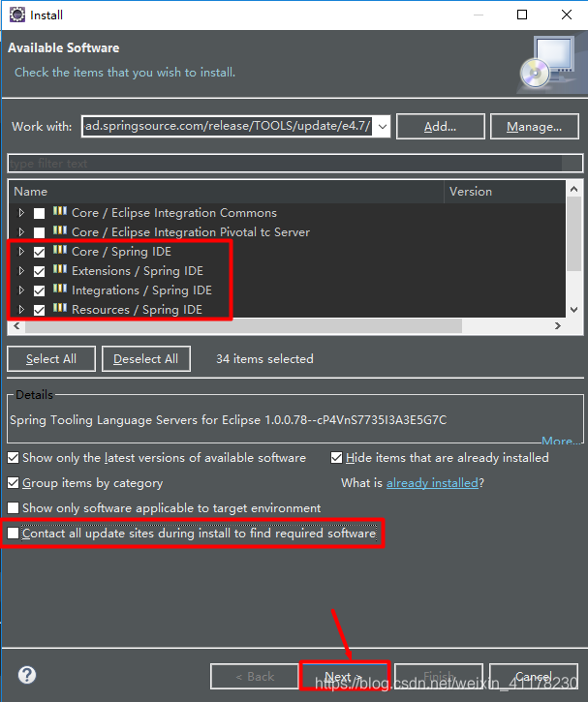This screenshot has height=702, width=588.
Task: Uncheck the Resources / Spring IDE checkbox
Action: pyautogui.click(x=40, y=310)
